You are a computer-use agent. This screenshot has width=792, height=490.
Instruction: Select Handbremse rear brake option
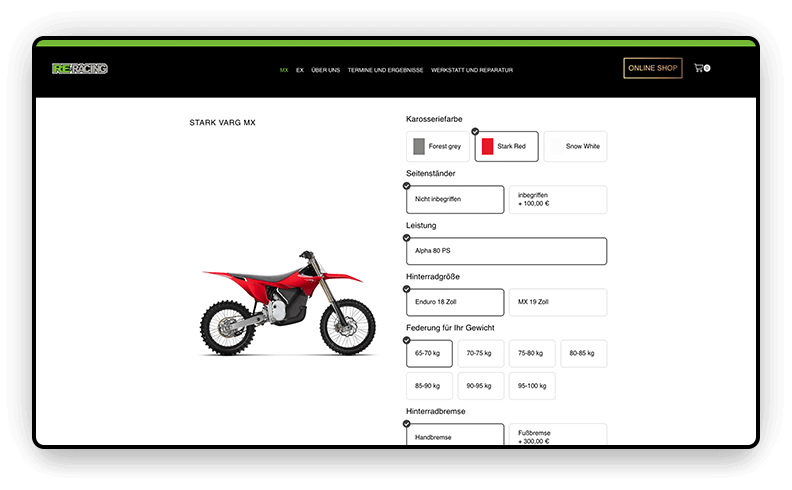pos(455,436)
